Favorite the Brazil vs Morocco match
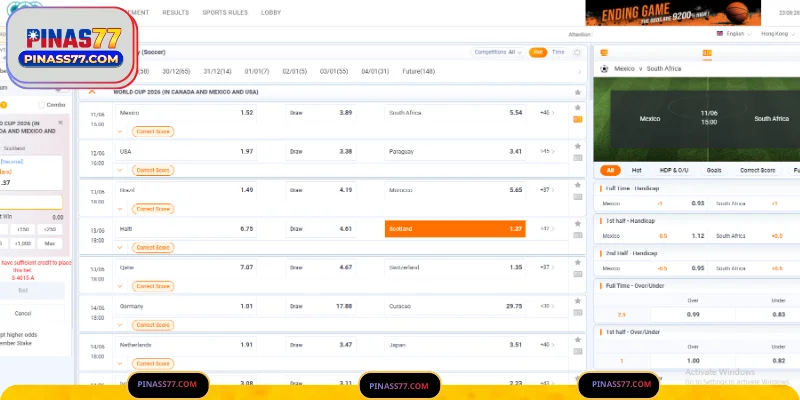The height and width of the screenshot is (400, 800). click(x=578, y=185)
